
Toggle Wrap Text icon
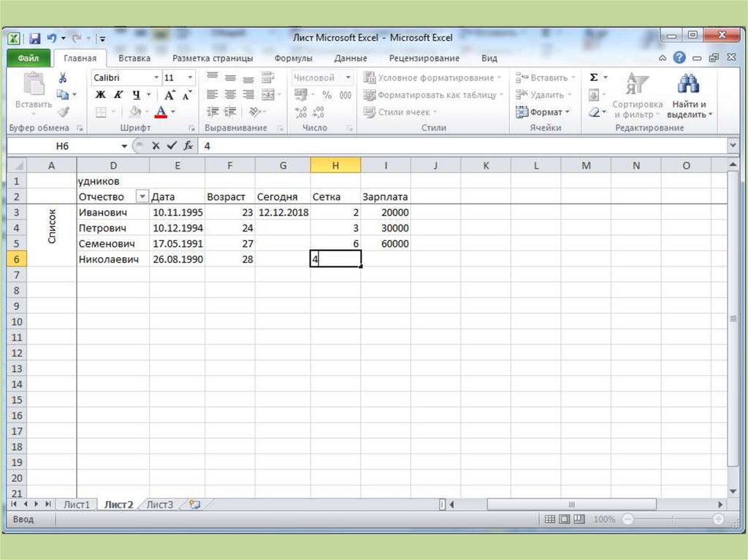[x=268, y=77]
